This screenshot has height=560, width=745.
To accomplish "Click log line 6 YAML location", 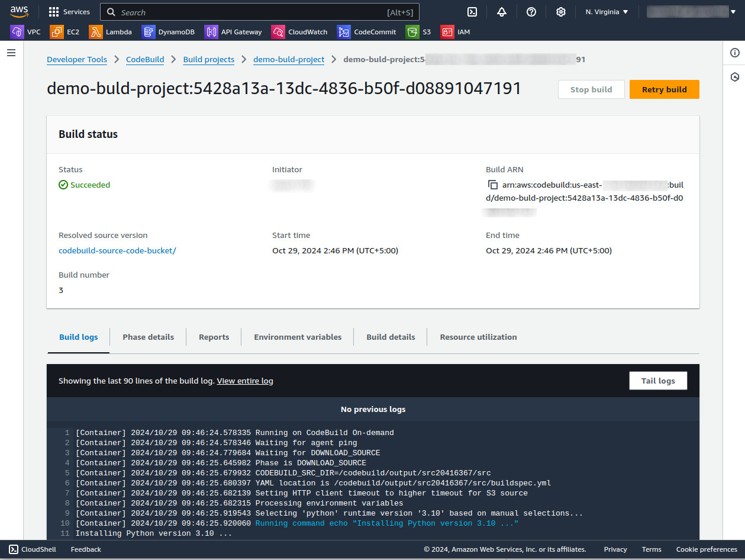I will tap(313, 483).
